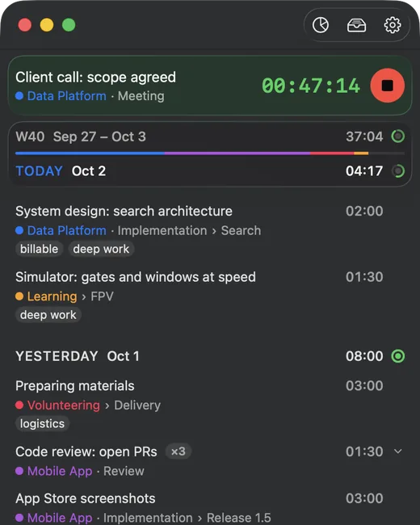Click Mobile App project under App Store screenshots
Screen dimensions: 420x525
click(60, 518)
